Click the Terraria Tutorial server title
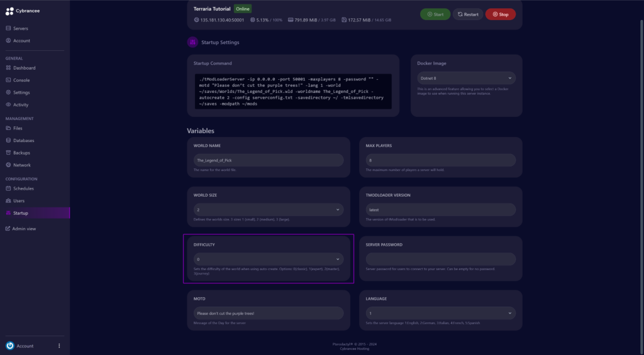This screenshot has height=355, width=644. tap(212, 9)
